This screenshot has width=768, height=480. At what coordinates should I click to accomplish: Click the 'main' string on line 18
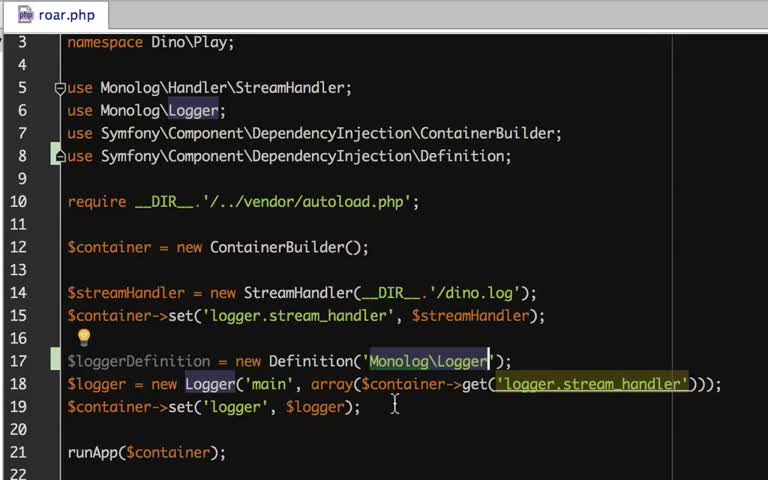(x=269, y=384)
